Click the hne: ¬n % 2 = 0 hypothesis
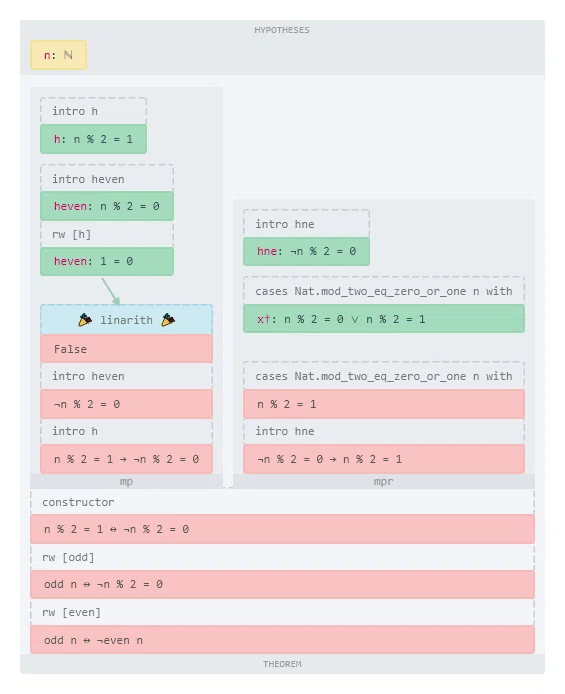The width and height of the screenshot is (565, 694). coord(306,251)
